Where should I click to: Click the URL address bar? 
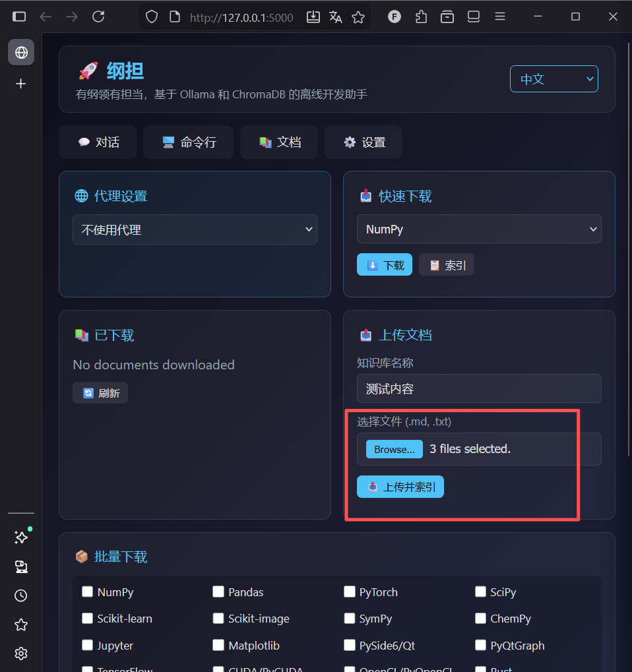241,17
